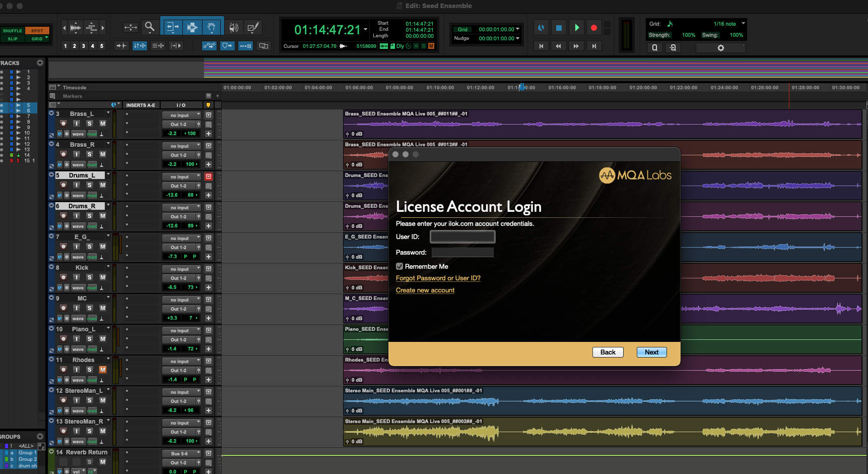The width and height of the screenshot is (868, 474).
Task: Click the Online sync clock button
Action: pos(541,28)
